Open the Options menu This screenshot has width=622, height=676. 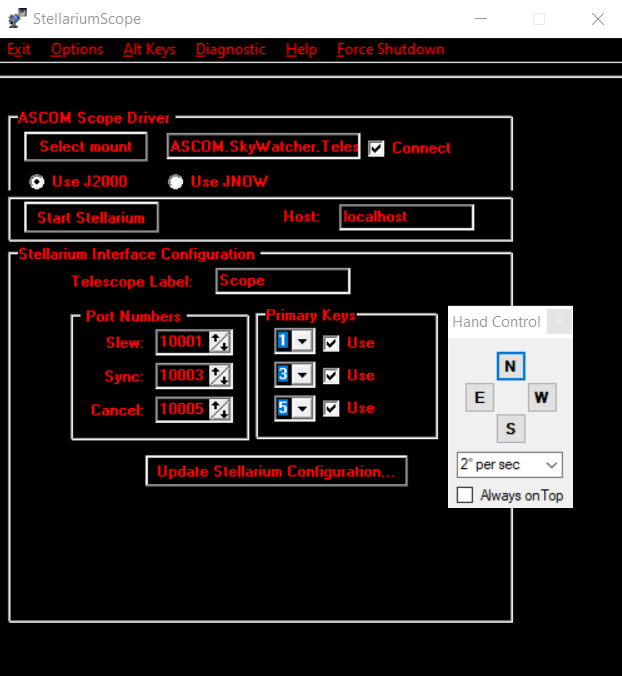[77, 50]
